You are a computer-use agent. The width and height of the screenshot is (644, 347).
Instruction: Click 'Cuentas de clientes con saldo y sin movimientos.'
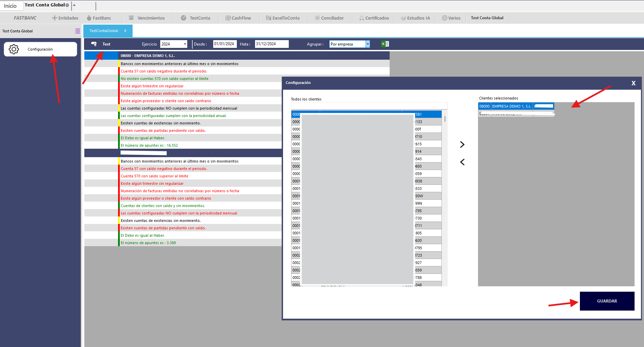pyautogui.click(x=163, y=206)
